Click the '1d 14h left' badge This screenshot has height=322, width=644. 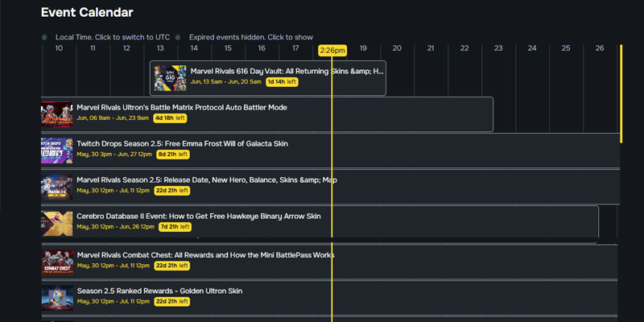coord(282,82)
